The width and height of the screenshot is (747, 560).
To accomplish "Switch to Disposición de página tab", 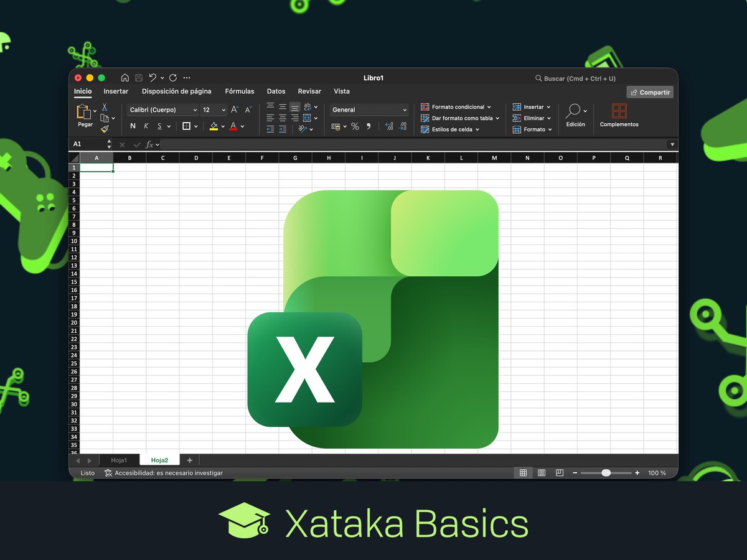I will point(177,91).
